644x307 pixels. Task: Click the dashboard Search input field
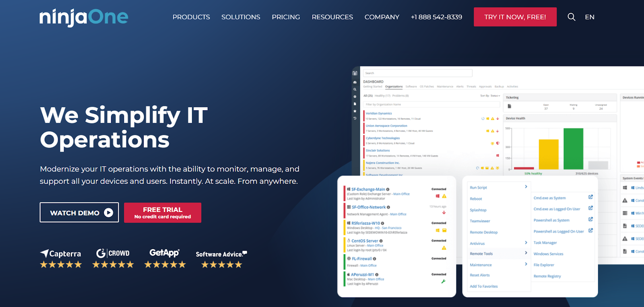417,73
